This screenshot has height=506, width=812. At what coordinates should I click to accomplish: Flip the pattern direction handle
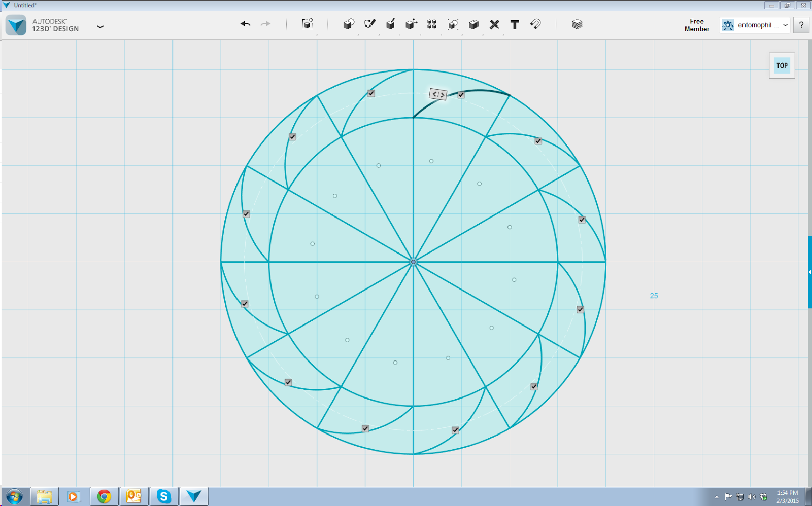tap(438, 94)
